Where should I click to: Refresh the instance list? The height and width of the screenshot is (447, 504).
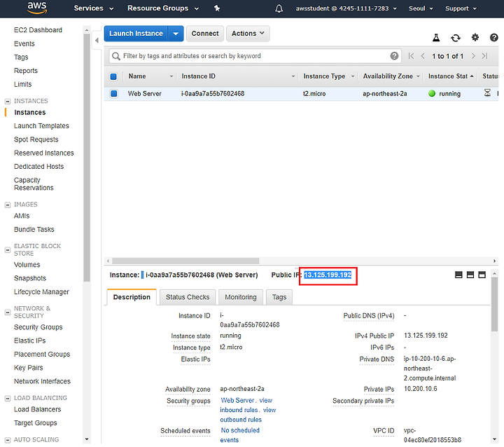coord(456,38)
